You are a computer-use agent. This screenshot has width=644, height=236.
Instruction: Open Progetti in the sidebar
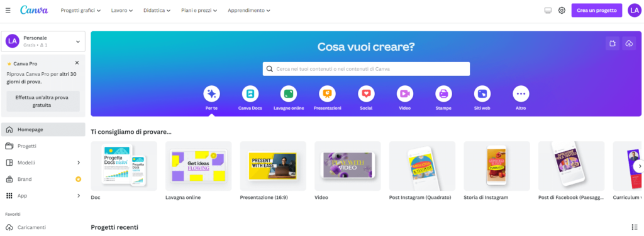[43, 146]
